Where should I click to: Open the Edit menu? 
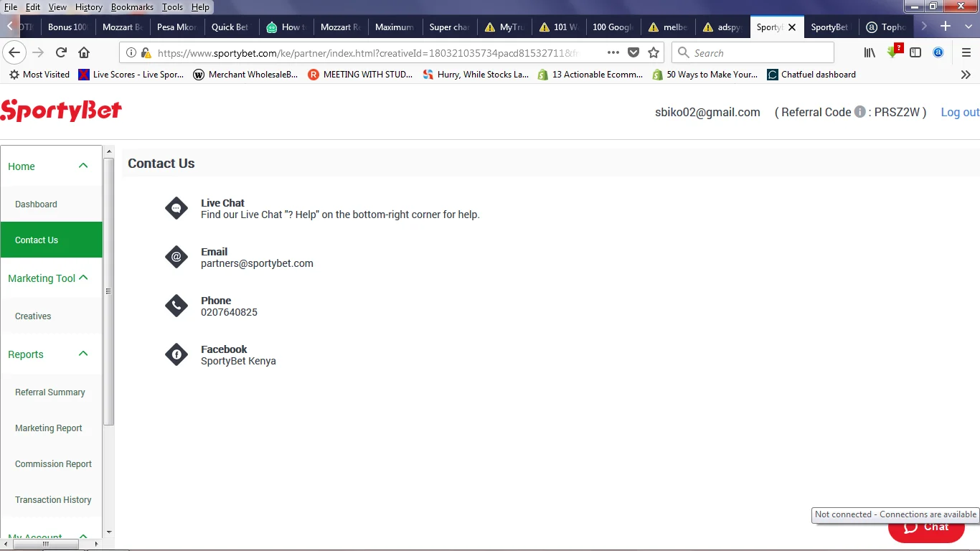click(x=33, y=7)
